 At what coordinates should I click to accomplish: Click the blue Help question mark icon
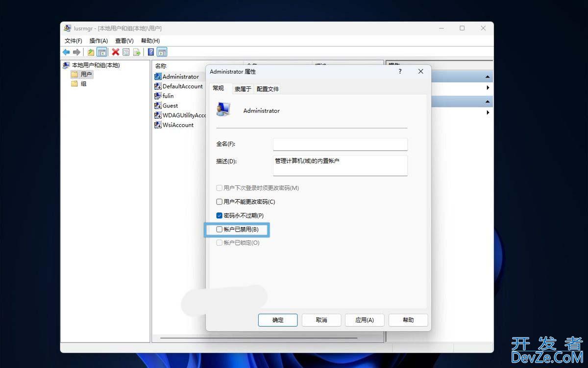click(x=151, y=52)
